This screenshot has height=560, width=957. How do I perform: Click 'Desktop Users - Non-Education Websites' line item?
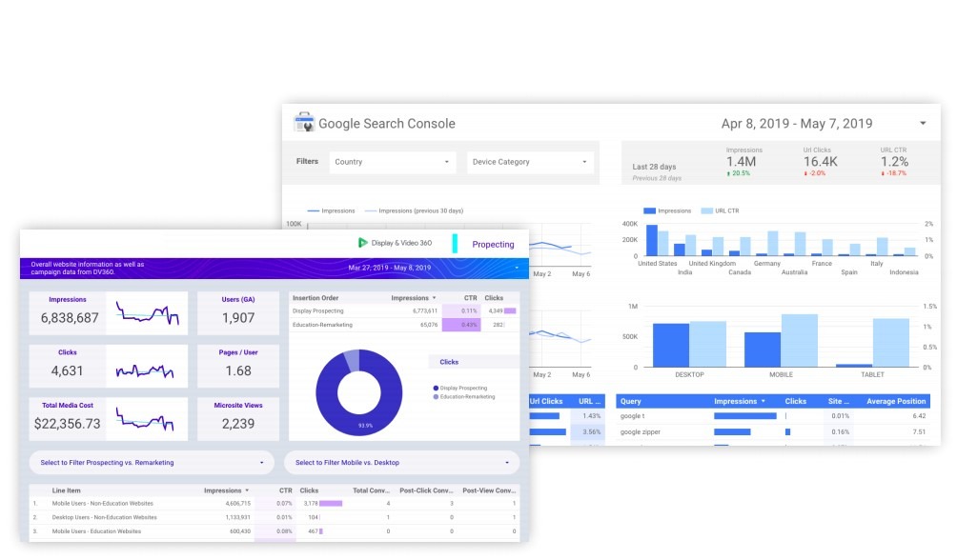(104, 517)
